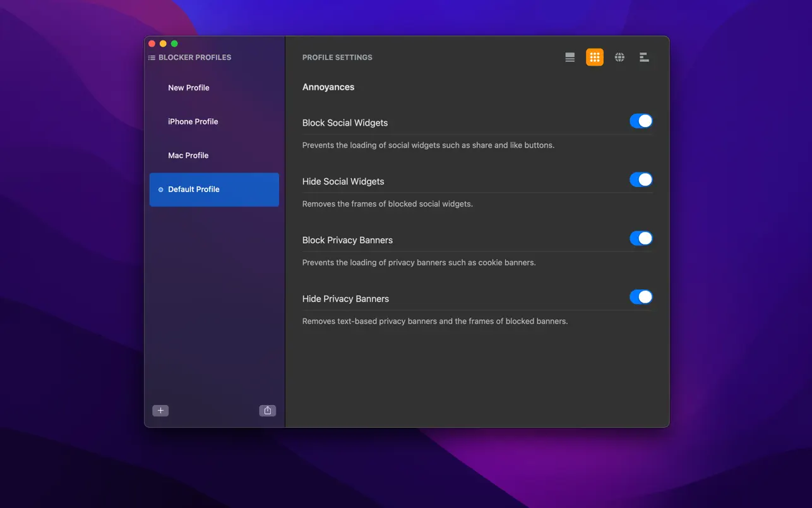Click the active dot beside Default Profile
This screenshot has height=508, width=812.
(160, 190)
